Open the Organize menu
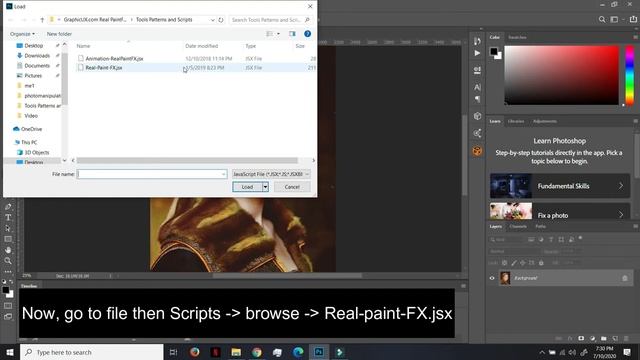 click(22, 34)
